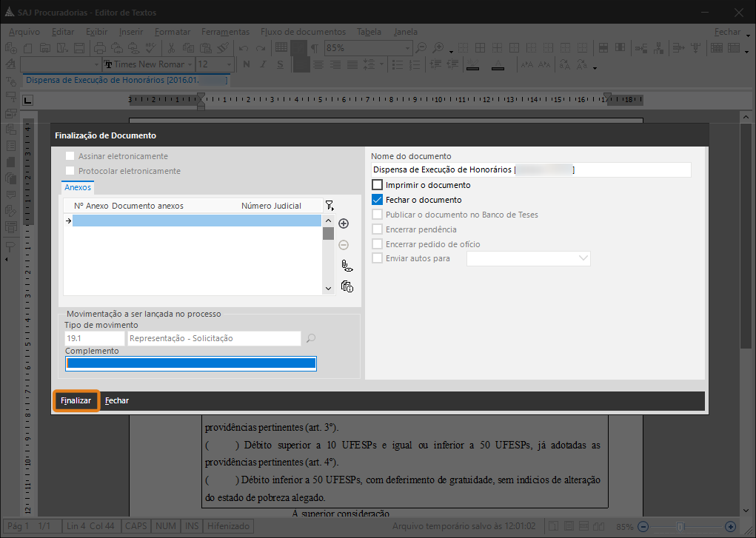Click the Fechar button in the dialog footer
Screen dimensions: 756x538
(117, 400)
